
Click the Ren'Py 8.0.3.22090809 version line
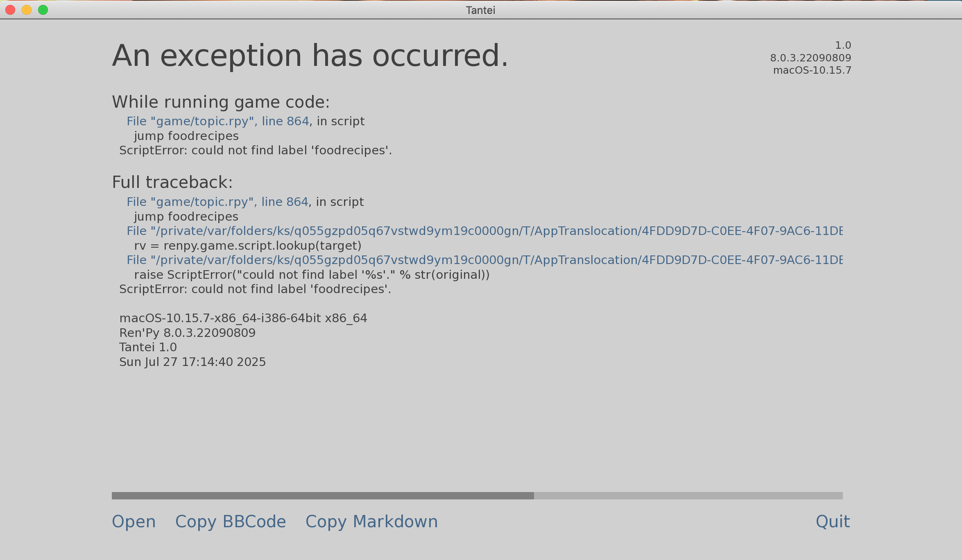tap(187, 333)
